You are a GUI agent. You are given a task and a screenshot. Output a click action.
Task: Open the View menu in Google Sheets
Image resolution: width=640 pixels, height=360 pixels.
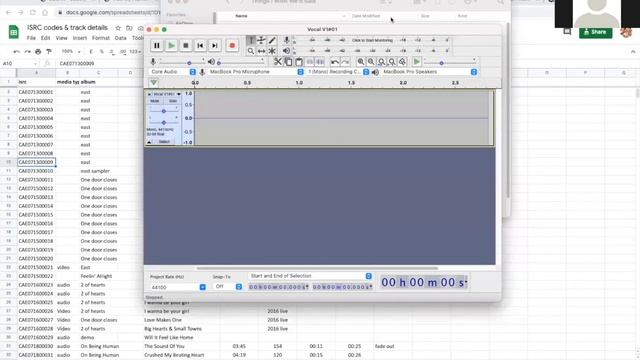[62, 38]
